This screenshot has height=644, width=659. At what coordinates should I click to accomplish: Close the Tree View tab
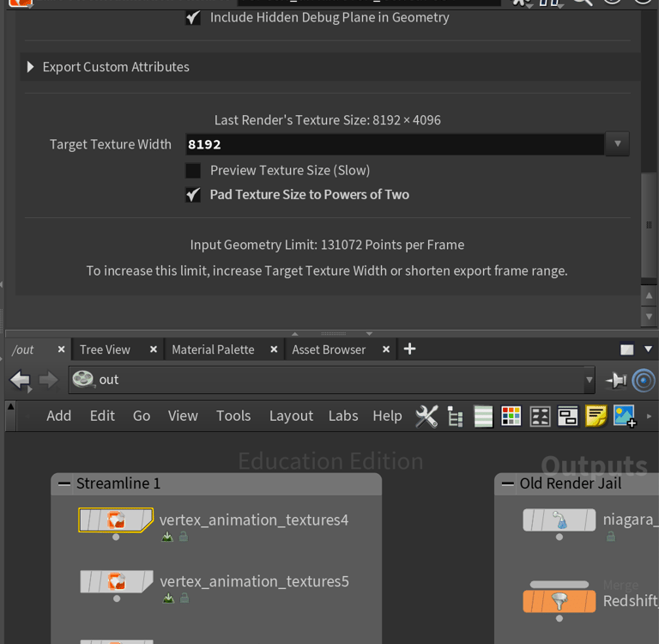coord(154,349)
